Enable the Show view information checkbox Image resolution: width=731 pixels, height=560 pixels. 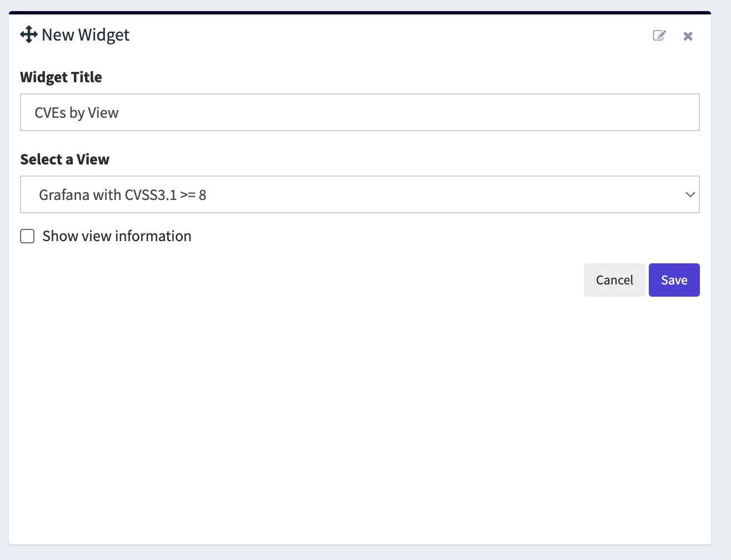click(x=27, y=236)
